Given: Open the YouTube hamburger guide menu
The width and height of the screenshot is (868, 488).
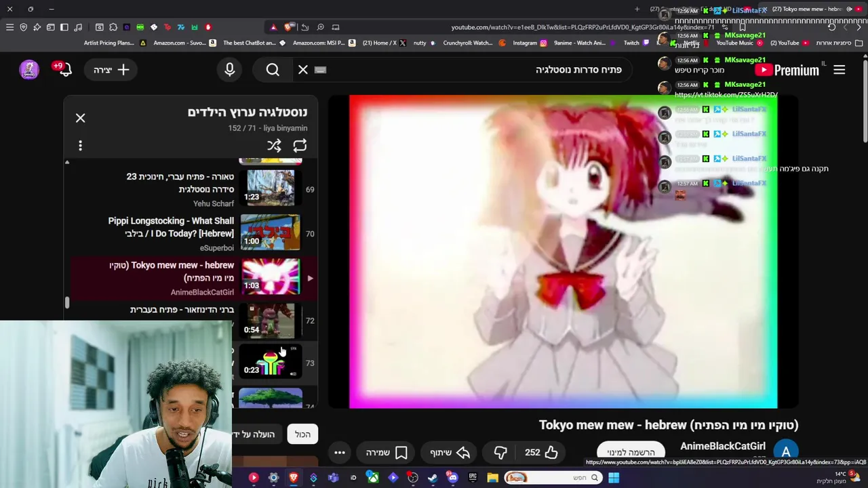Looking at the screenshot, I should pos(839,70).
